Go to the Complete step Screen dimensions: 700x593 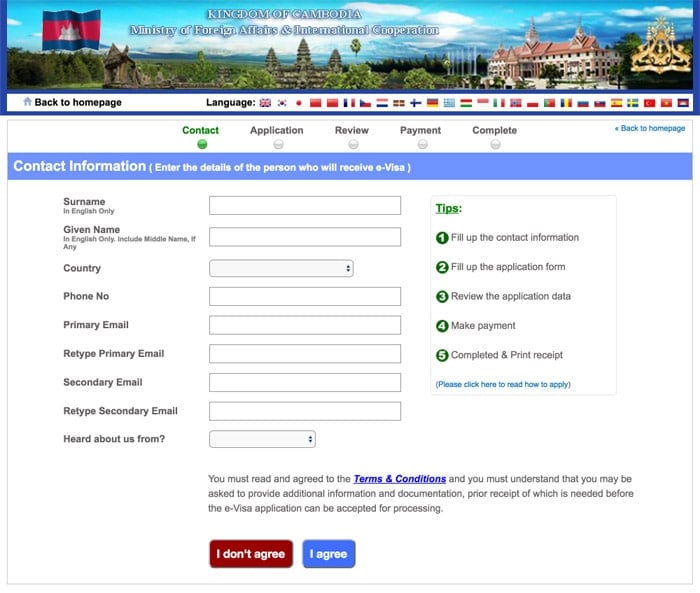(495, 136)
